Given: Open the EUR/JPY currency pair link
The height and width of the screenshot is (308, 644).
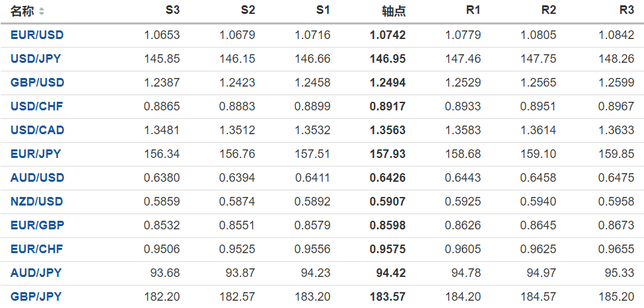Looking at the screenshot, I should pyautogui.click(x=36, y=154).
